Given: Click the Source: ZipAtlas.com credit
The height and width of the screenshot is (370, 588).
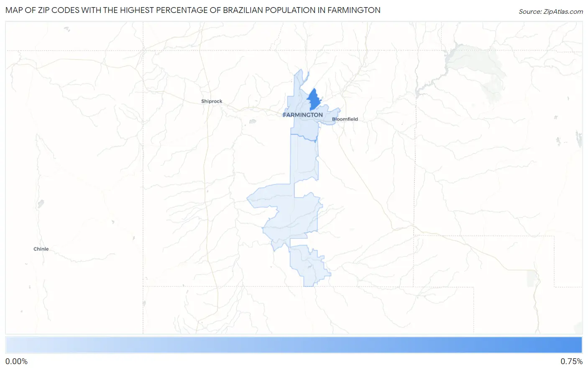Looking at the screenshot, I should [x=551, y=12].
